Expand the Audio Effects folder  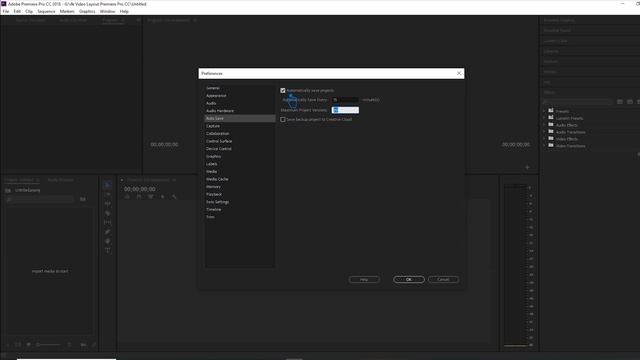(x=544, y=125)
